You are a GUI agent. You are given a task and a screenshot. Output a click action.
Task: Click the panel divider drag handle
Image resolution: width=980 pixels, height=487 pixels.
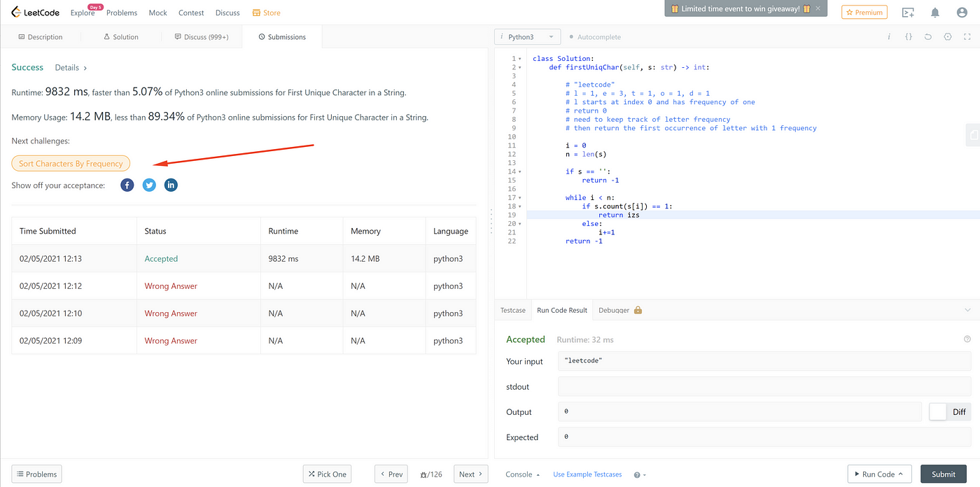tap(491, 221)
